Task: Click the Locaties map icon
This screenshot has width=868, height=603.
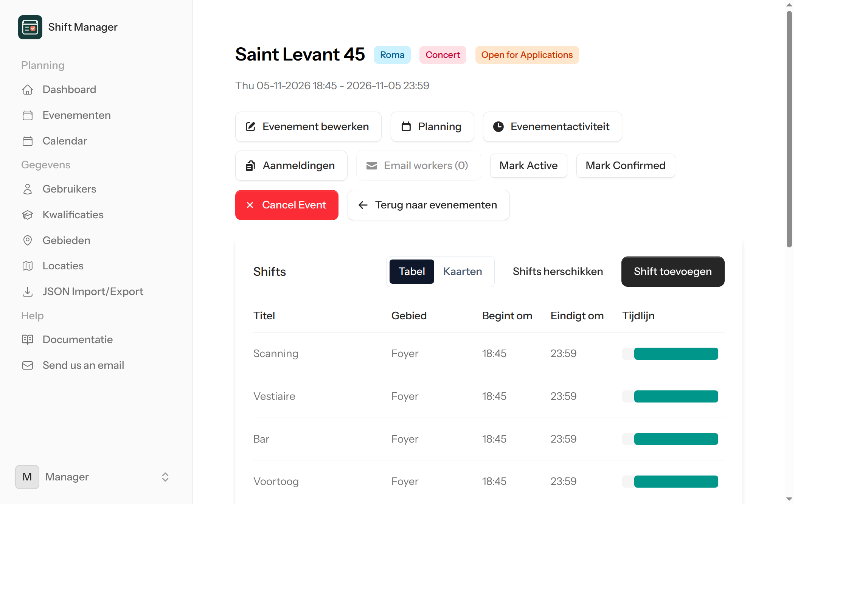Action: click(x=28, y=266)
